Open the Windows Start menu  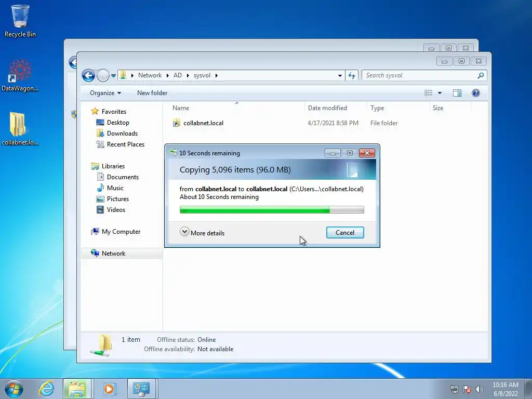pyautogui.click(x=14, y=389)
